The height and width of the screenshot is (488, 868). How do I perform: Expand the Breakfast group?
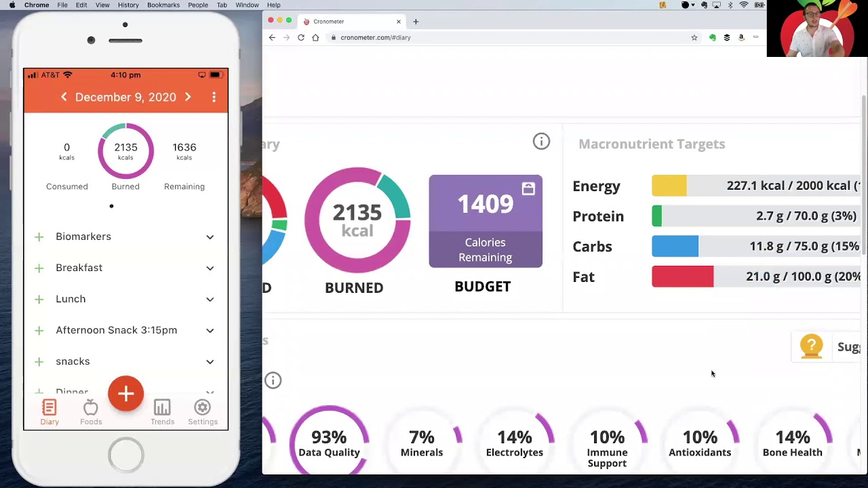(210, 268)
